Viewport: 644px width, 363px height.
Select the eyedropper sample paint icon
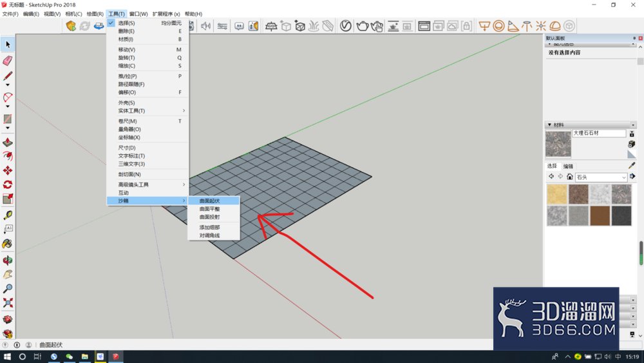pos(632,166)
